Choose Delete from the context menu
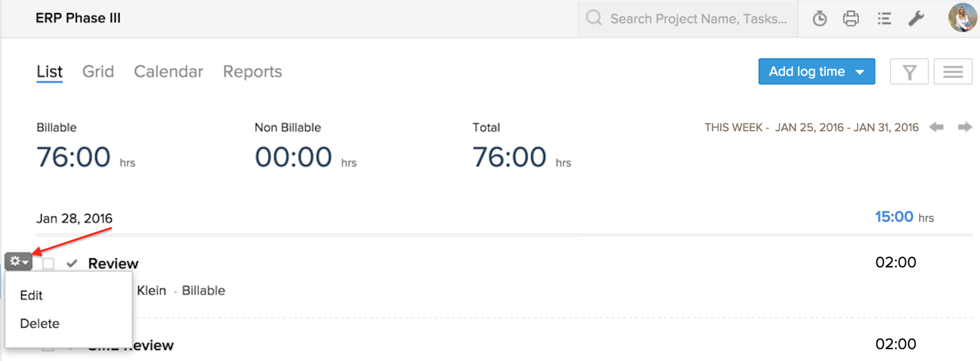Viewport: 980px width, 361px height. pos(40,323)
